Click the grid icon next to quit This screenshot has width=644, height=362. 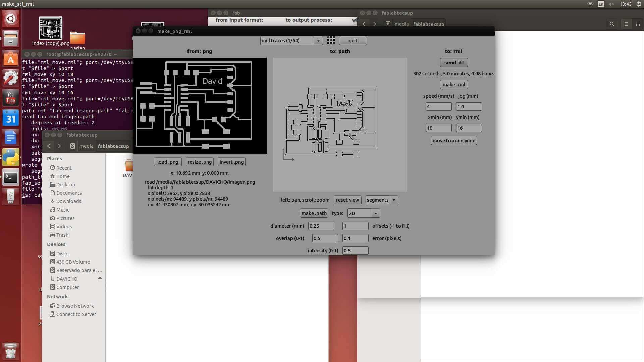331,40
